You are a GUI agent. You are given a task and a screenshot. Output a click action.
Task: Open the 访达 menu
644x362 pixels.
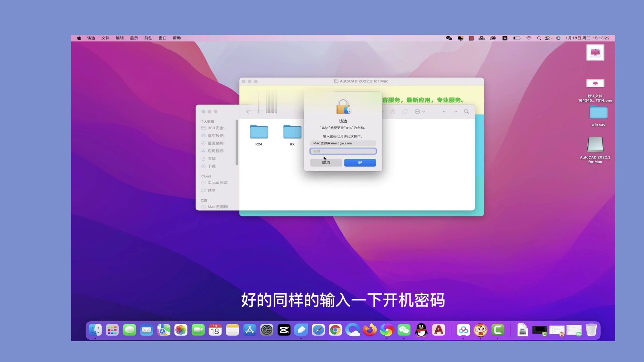tap(91, 38)
